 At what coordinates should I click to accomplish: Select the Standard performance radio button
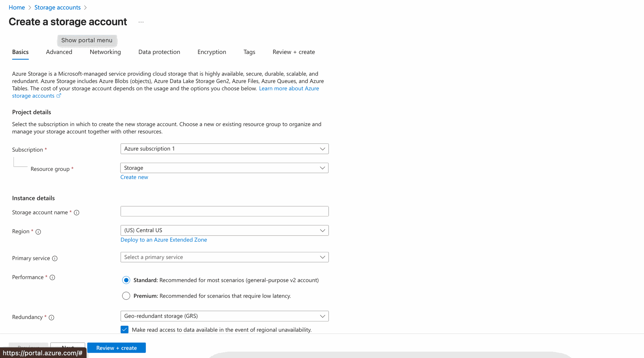[x=126, y=280]
